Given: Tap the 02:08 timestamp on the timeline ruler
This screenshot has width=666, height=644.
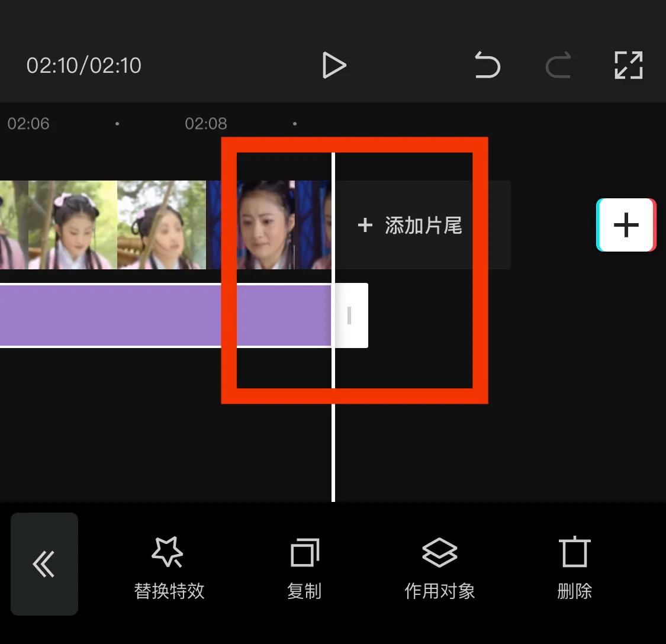Looking at the screenshot, I should [x=205, y=123].
